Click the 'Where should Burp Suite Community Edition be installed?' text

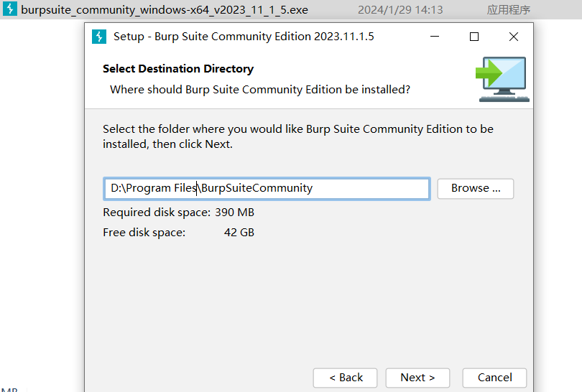click(260, 90)
